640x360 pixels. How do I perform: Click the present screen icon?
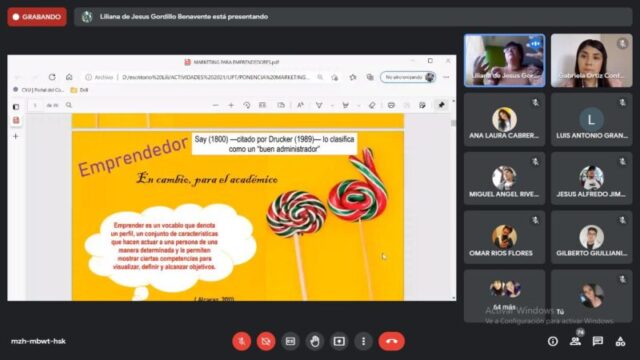[x=339, y=341]
